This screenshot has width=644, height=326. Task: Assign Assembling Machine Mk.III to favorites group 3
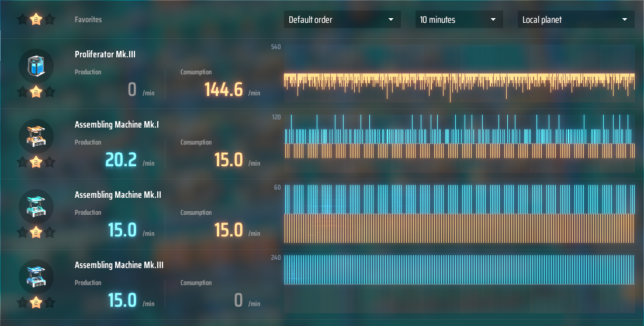pos(50,303)
